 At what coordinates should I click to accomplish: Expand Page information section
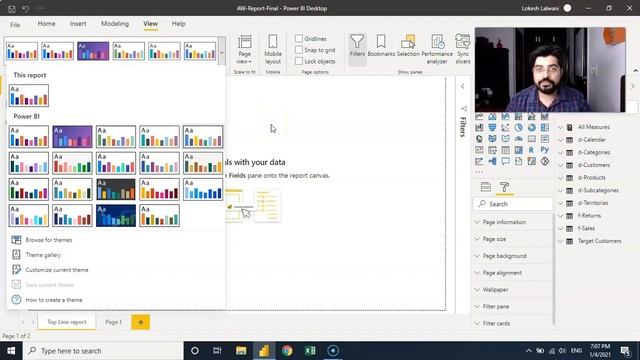tap(513, 222)
